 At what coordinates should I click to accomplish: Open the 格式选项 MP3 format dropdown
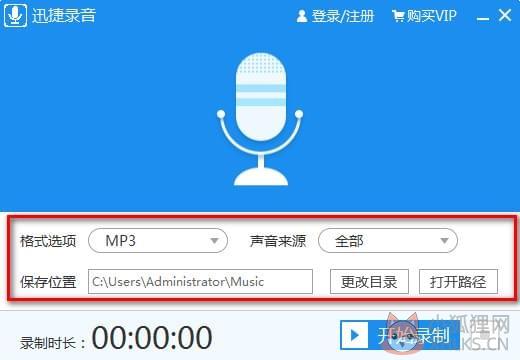[158, 240]
